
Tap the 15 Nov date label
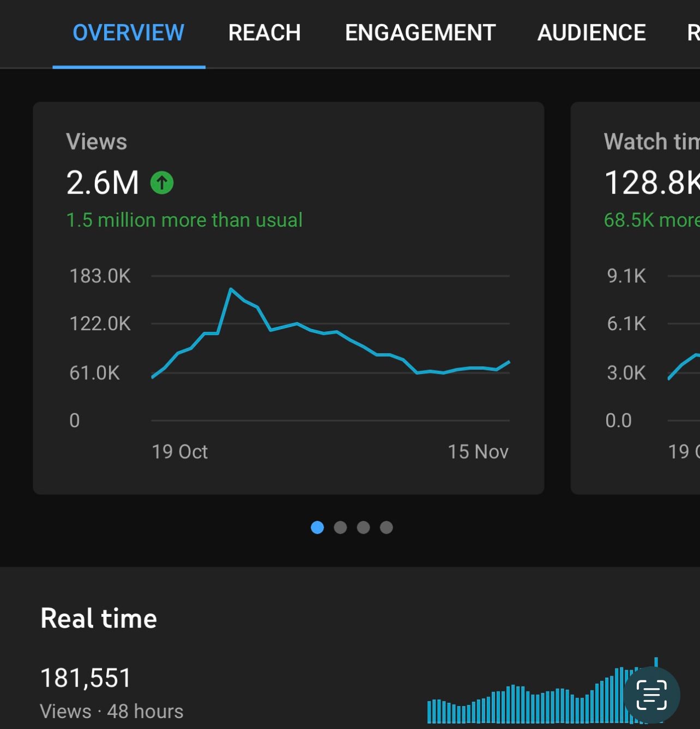pyautogui.click(x=478, y=452)
